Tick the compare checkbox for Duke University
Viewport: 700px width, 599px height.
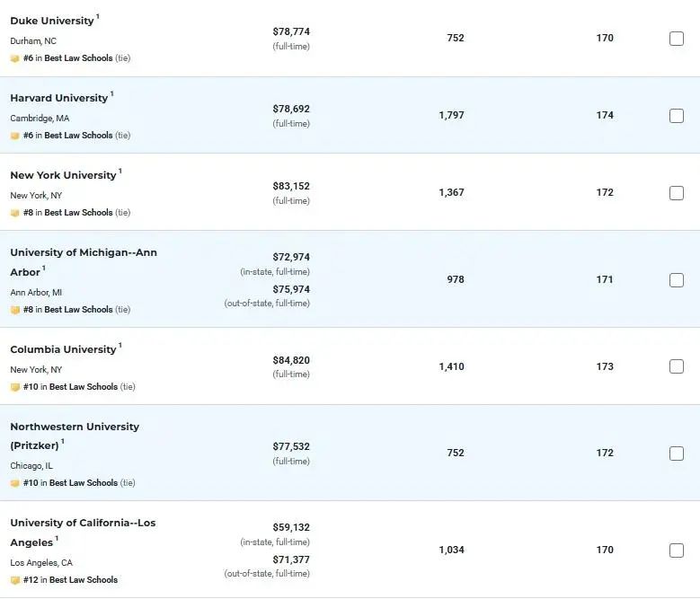(677, 39)
